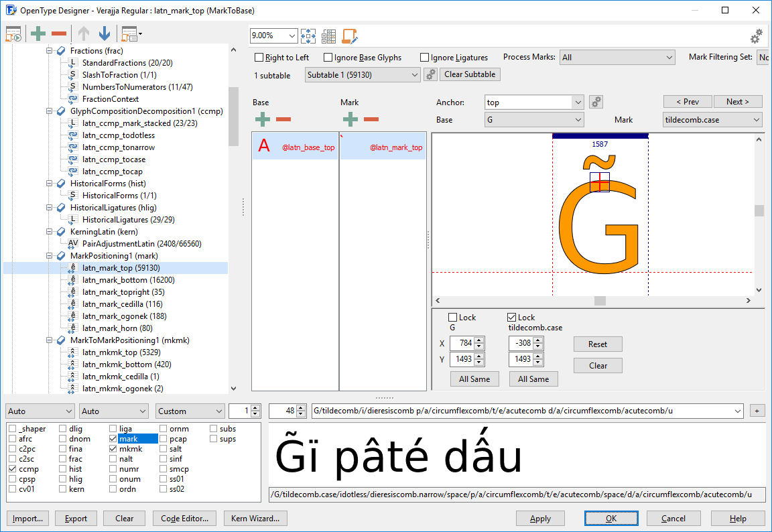
Task: Open the Process Marks dropdown
Action: click(x=617, y=58)
